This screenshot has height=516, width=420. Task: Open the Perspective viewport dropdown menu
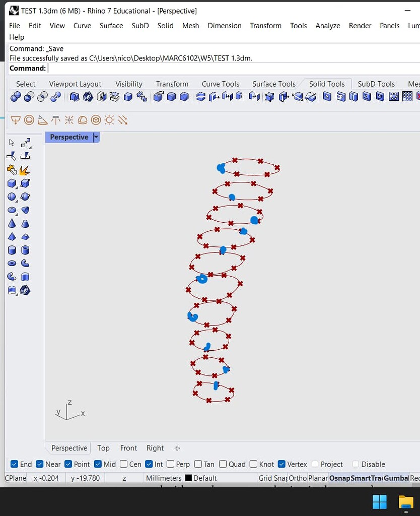click(x=96, y=137)
